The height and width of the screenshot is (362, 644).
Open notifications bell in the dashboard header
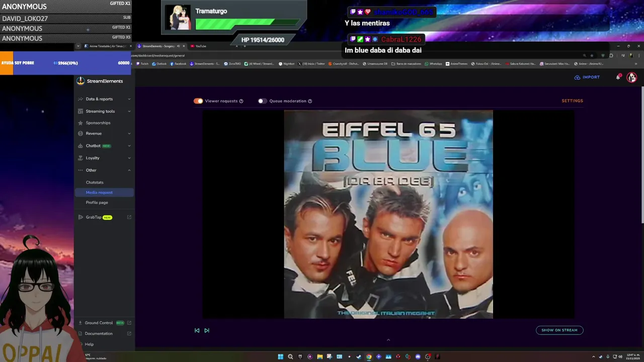(618, 77)
